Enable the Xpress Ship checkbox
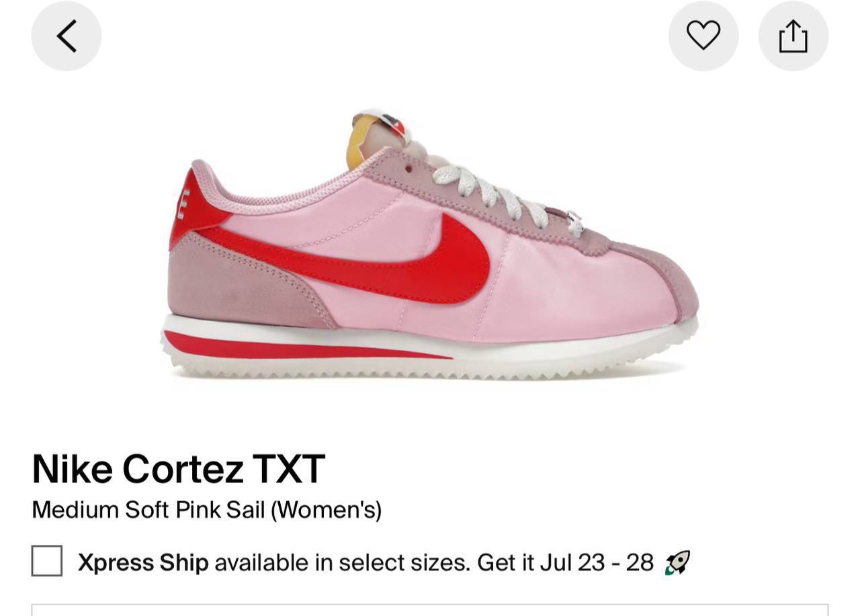 47,561
